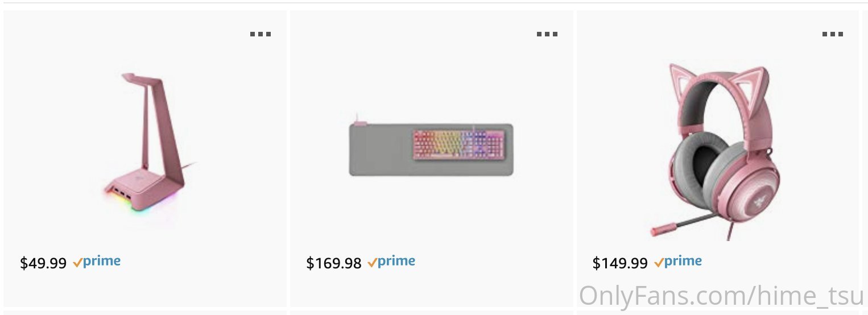Open options menu for pink headset stand

tap(261, 34)
